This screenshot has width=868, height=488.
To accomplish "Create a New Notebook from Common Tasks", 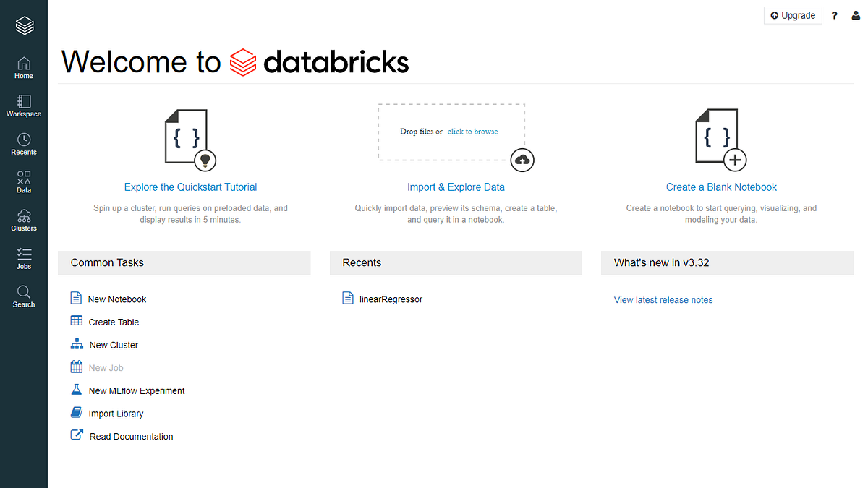I will click(117, 299).
